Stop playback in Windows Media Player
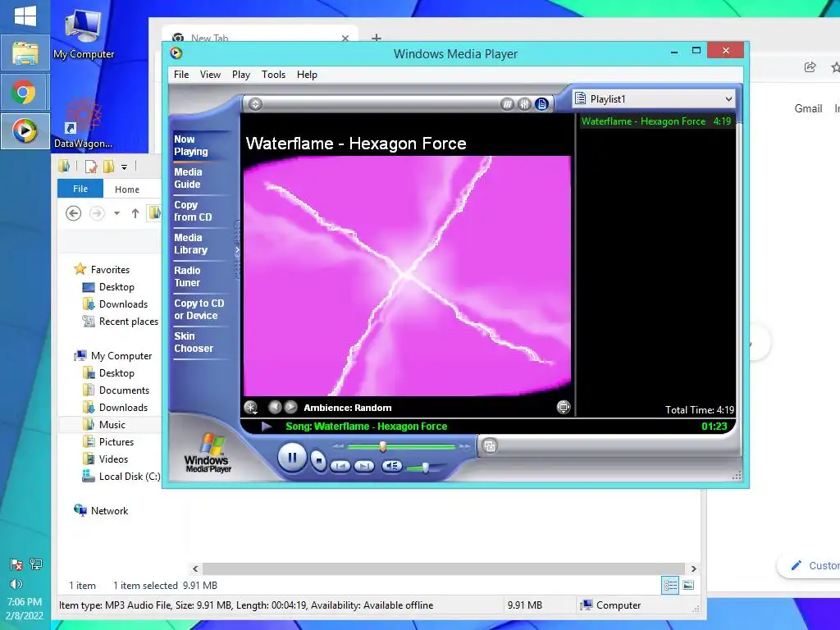The image size is (840, 630). 318,460
